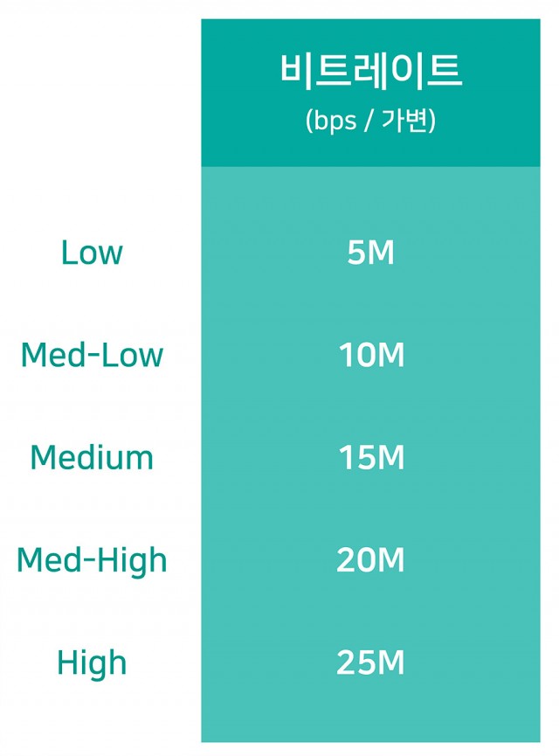Click the 5M bitrate value
The width and height of the screenshot is (559, 756).
coord(370,253)
